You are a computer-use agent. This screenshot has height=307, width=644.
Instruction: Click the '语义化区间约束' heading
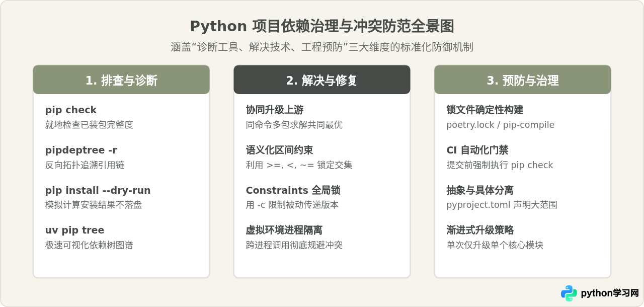[x=279, y=150]
